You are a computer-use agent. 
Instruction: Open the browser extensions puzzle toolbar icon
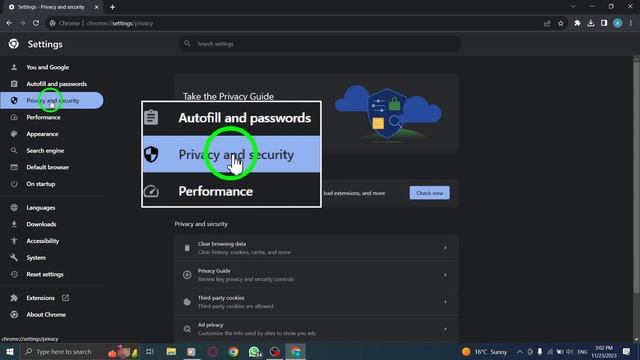tap(577, 23)
